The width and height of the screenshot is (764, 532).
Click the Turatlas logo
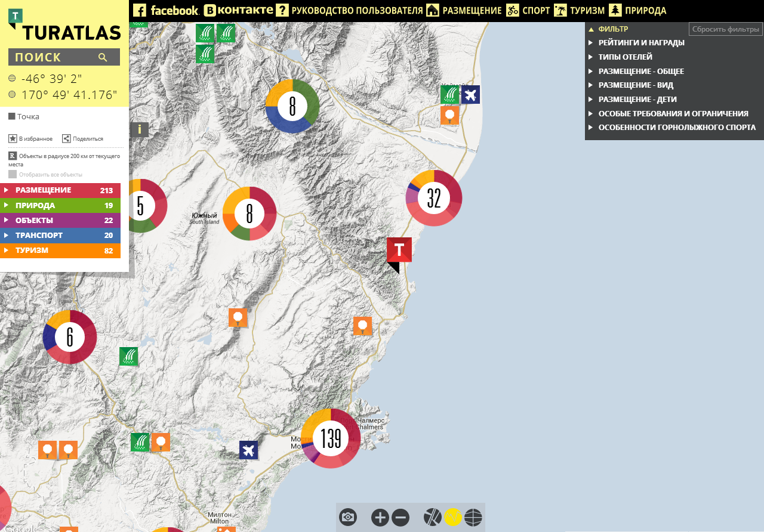[x=64, y=25]
